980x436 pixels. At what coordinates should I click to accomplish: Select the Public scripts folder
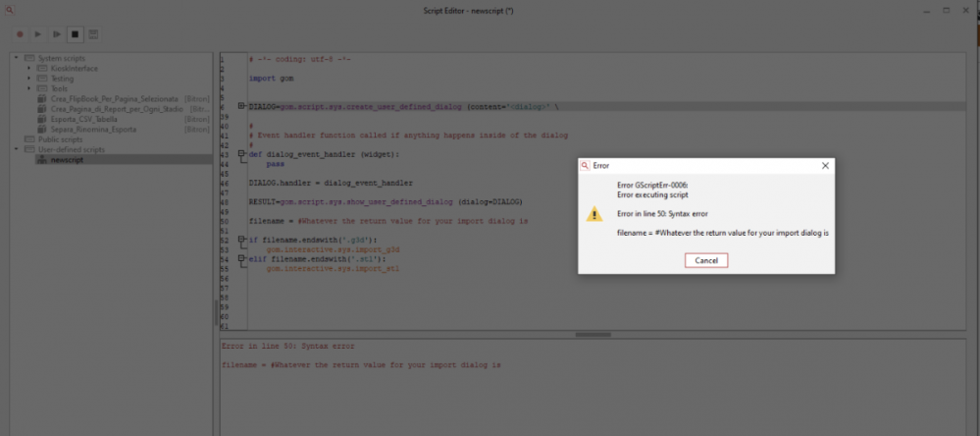pyautogui.click(x=60, y=139)
